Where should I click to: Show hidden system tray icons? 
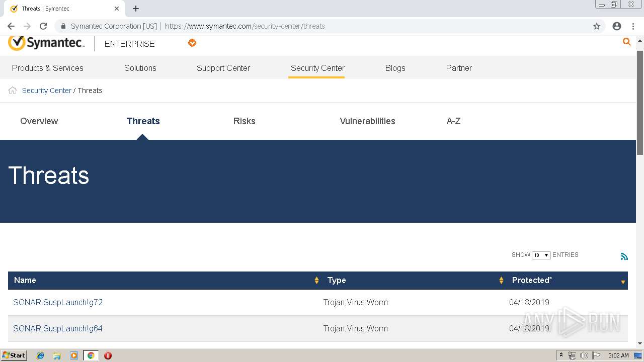561,355
